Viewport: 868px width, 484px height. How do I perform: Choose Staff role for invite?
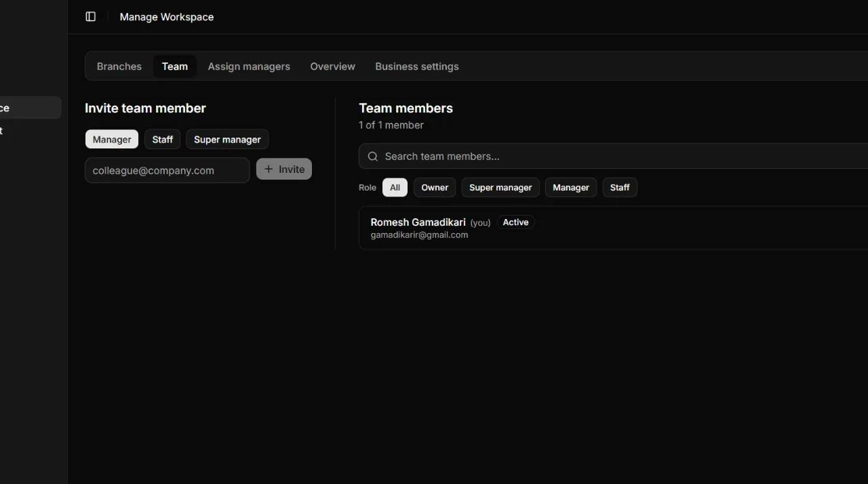coord(163,140)
